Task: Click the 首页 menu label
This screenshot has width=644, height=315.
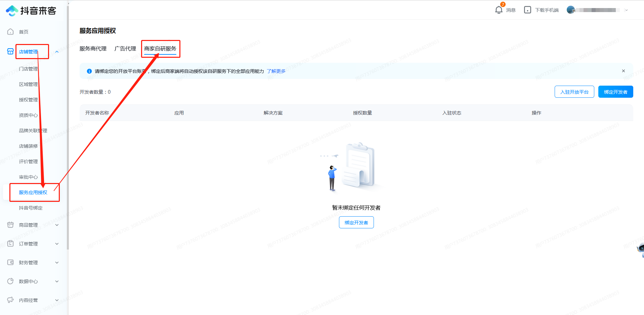Action: tap(24, 32)
